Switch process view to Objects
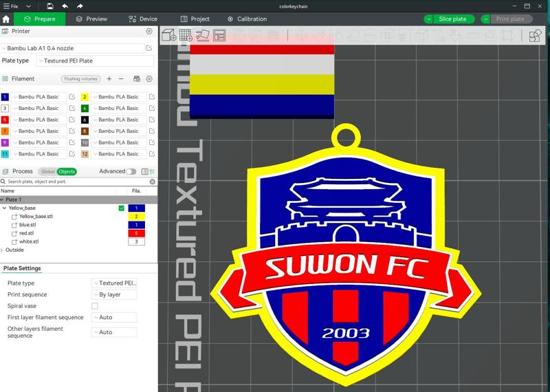Viewport: 550px width, 392px height. [x=67, y=172]
